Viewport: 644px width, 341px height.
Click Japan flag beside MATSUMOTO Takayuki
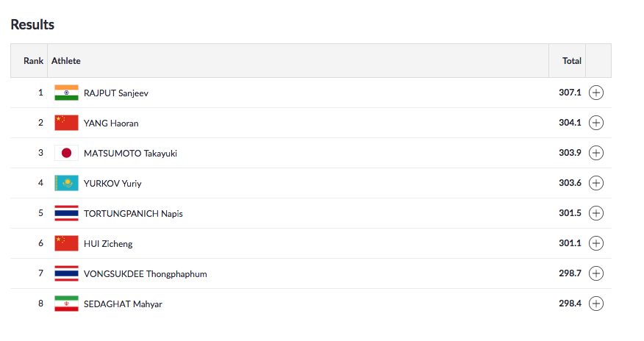tap(66, 153)
